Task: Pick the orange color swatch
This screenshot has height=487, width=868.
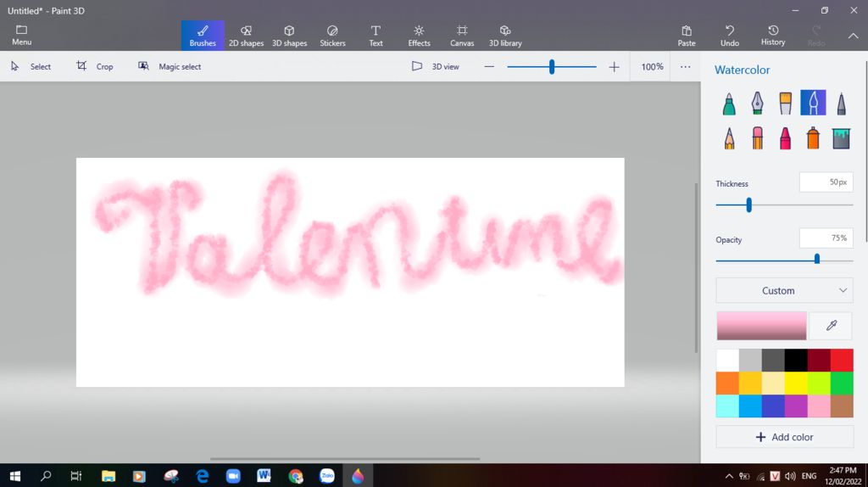Action: coord(727,383)
